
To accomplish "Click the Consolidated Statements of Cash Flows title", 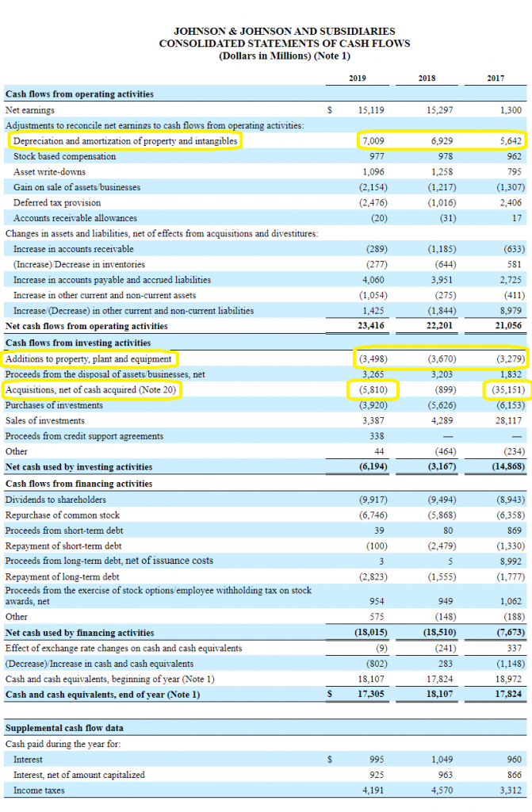I will pos(285,44).
